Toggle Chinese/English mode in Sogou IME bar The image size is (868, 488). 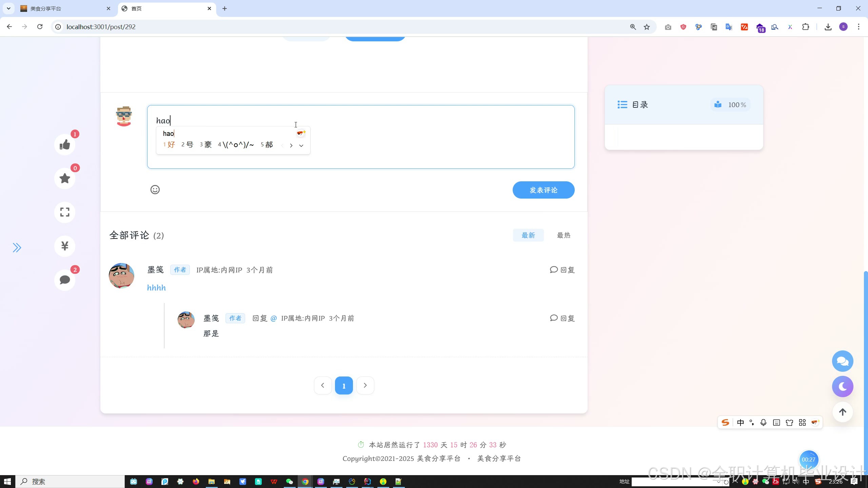740,423
